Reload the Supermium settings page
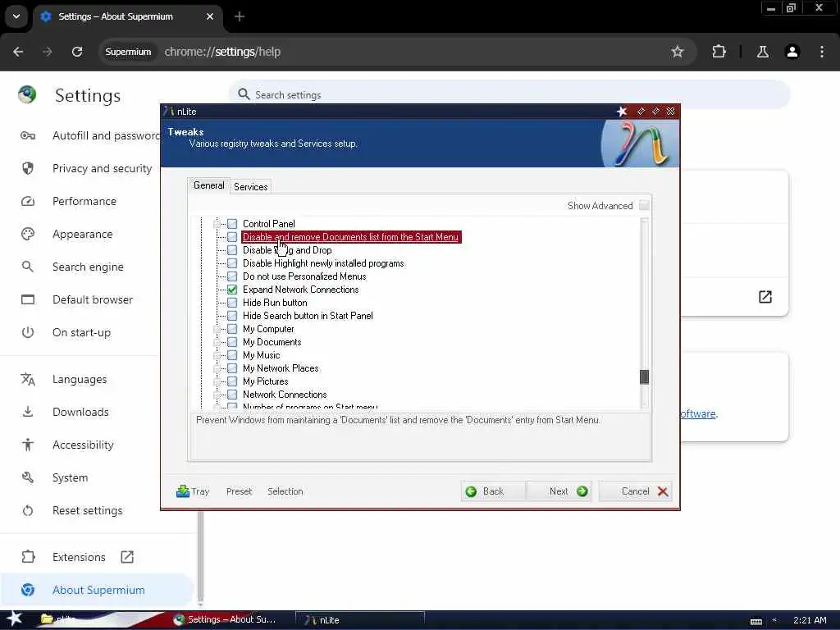Screen dimensions: 840x630 pyautogui.click(x=77, y=52)
